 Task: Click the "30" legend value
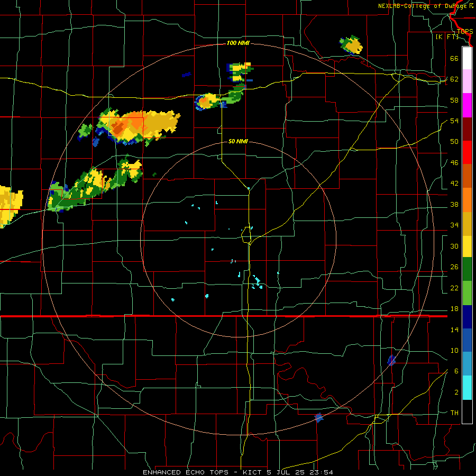[x=454, y=246]
